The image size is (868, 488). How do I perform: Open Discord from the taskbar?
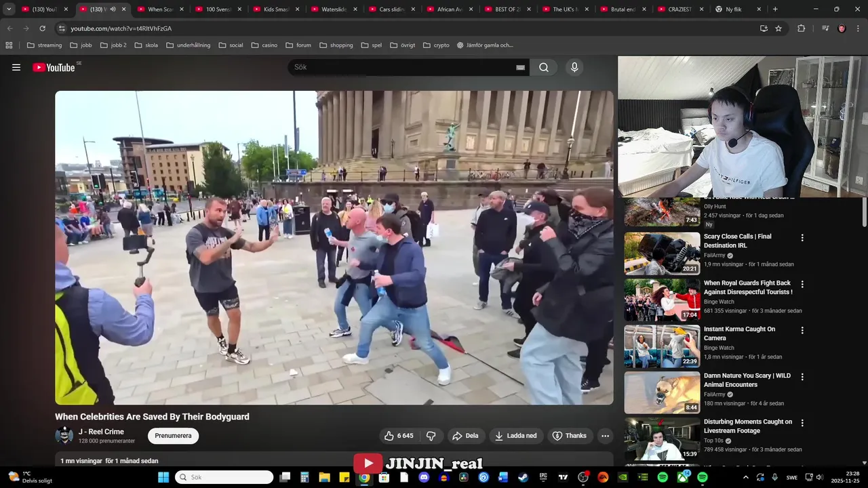424,477
